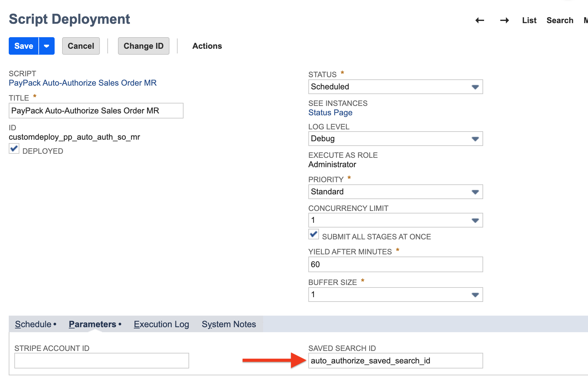This screenshot has height=385, width=588.
Task: Switch to the Execution Log tab
Action: [161, 324]
